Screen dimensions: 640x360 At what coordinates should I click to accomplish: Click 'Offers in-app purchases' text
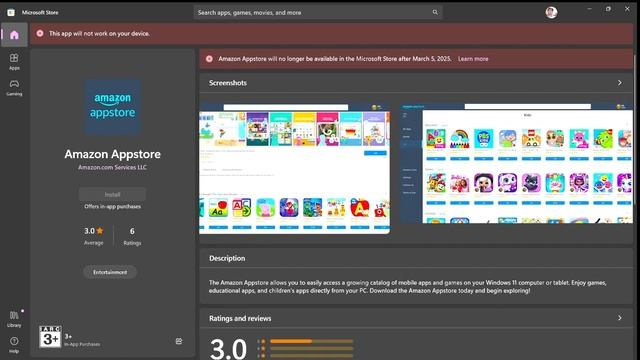(112, 207)
